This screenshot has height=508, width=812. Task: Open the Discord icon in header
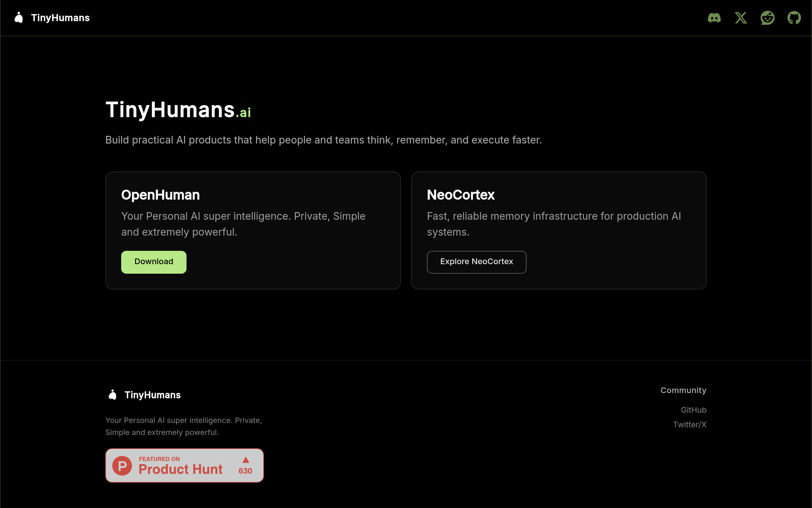[x=714, y=18]
